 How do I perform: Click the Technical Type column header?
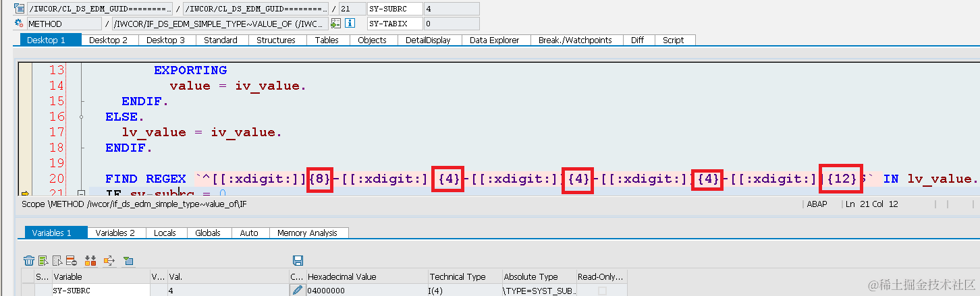click(464, 276)
